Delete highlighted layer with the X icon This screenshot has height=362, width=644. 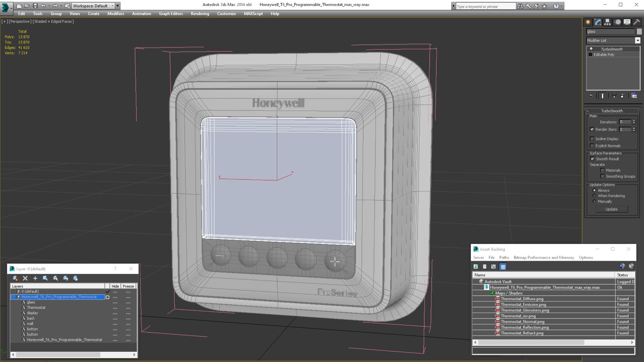(x=25, y=278)
